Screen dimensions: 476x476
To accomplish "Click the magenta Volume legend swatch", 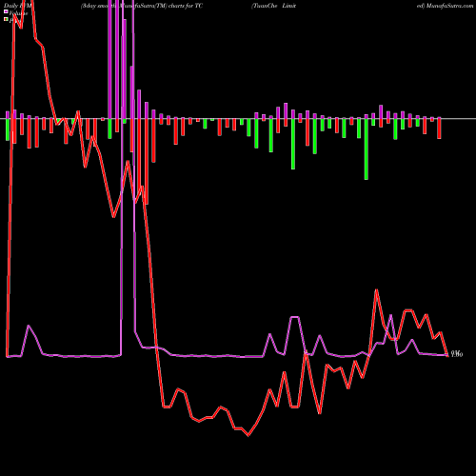I will [x=6, y=12].
